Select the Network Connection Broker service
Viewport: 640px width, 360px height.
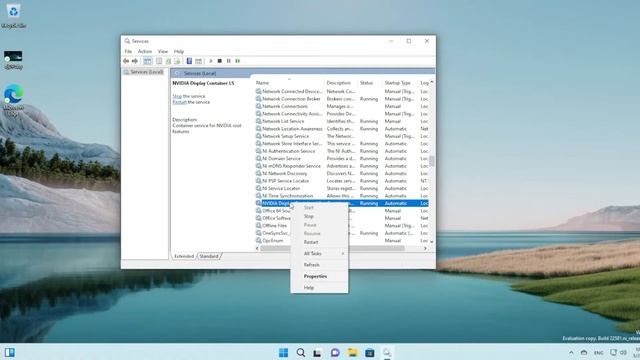tap(341, 99)
